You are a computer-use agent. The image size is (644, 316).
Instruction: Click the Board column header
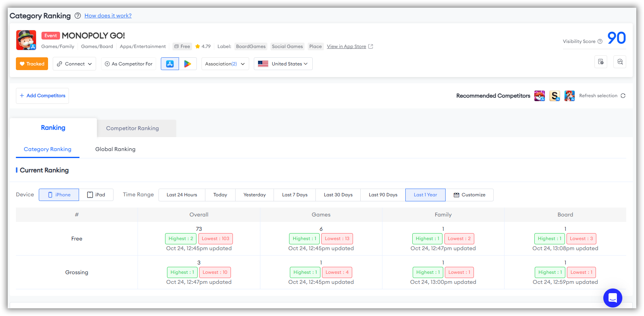pyautogui.click(x=565, y=215)
